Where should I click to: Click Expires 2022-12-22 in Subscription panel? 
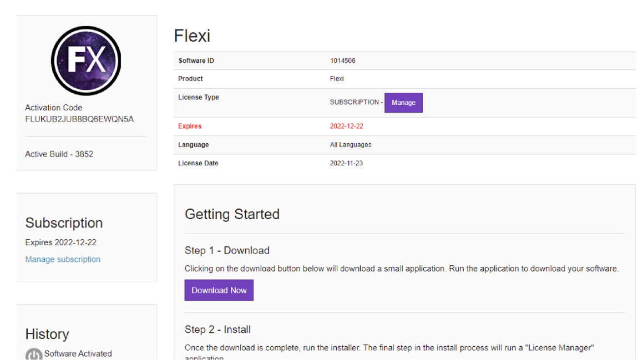(x=60, y=242)
